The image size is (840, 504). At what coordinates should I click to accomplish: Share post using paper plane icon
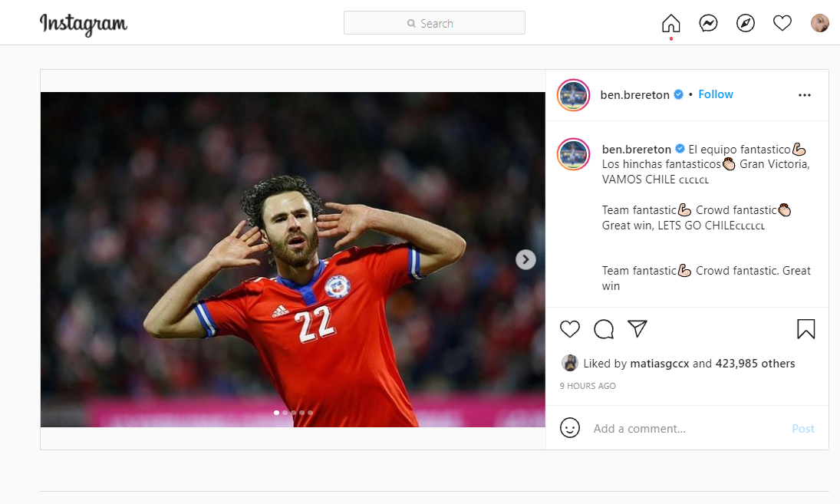(x=637, y=329)
